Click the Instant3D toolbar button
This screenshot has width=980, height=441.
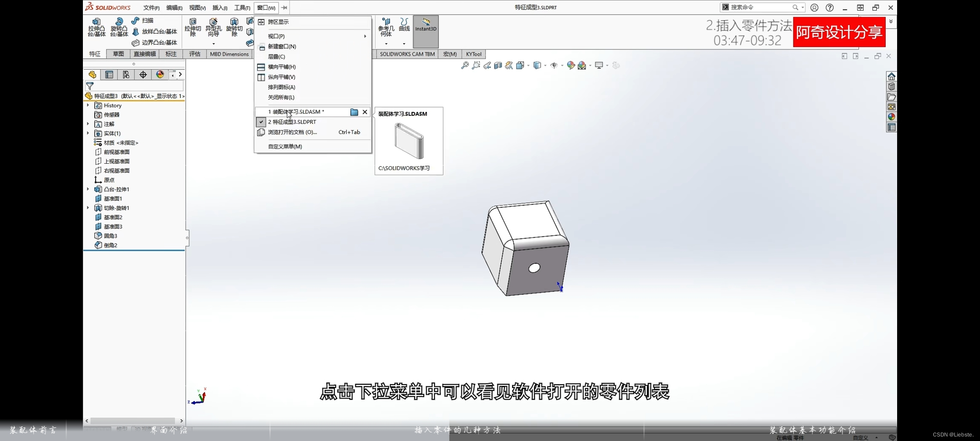click(425, 27)
